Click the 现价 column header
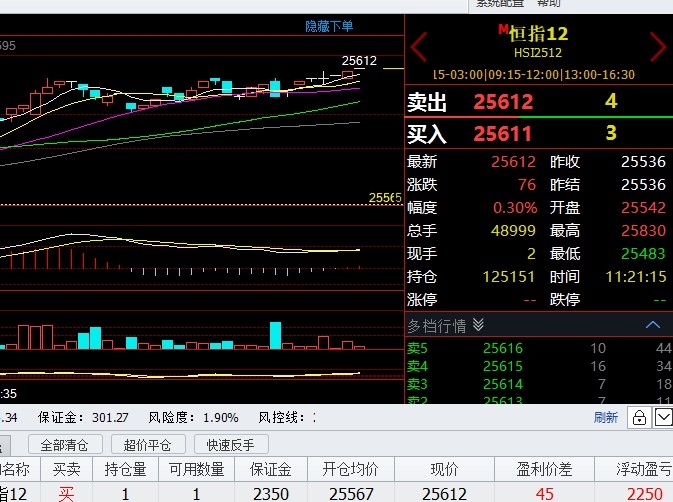This screenshot has height=502, width=673. pos(444,469)
